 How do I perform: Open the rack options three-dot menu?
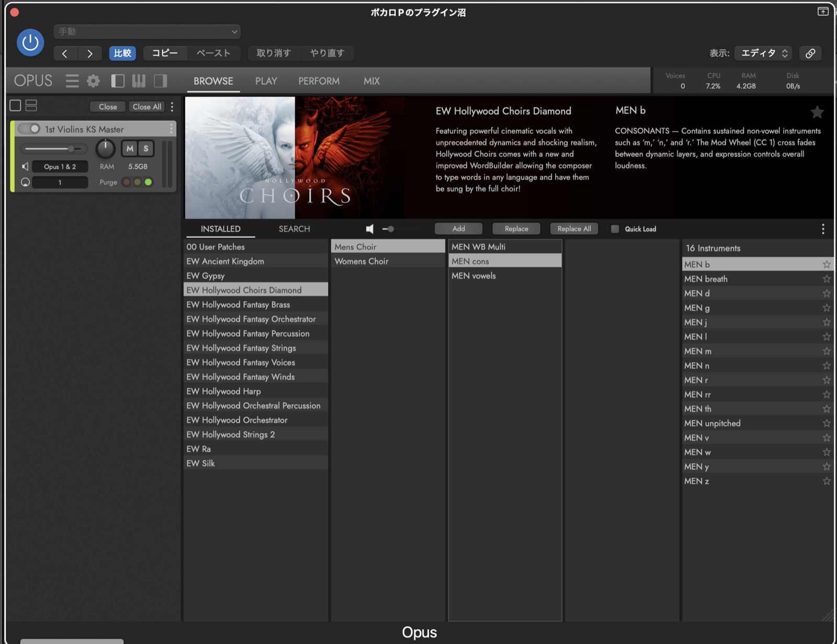[172, 107]
